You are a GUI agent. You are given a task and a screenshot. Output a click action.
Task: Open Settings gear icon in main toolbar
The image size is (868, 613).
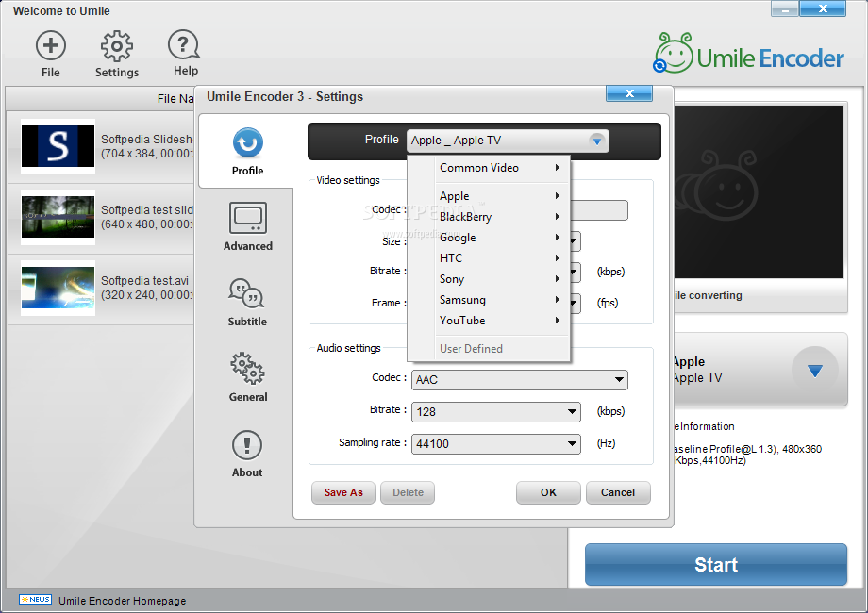point(116,46)
